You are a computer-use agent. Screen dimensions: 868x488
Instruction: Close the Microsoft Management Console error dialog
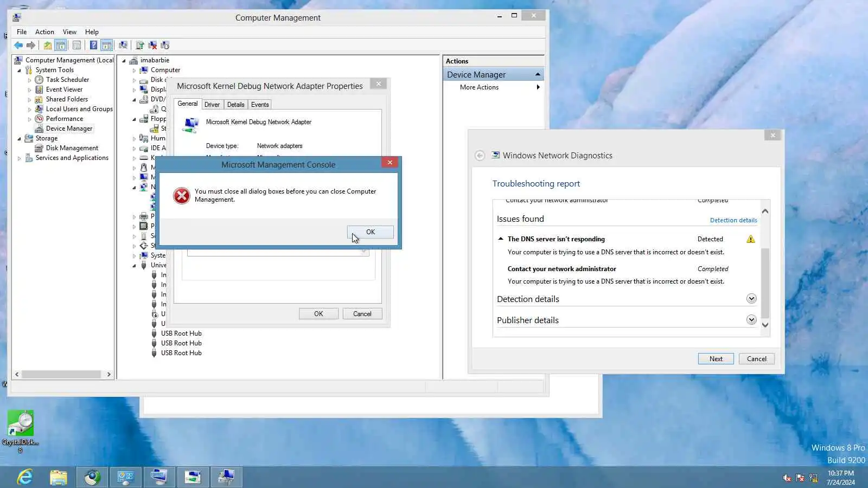point(390,162)
